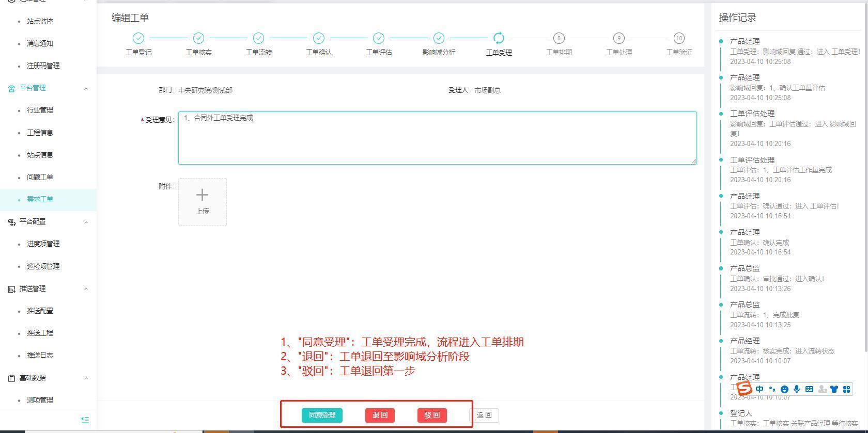868x433 pixels.
Task: Open Sogou skin shirt icon
Action: (834, 389)
